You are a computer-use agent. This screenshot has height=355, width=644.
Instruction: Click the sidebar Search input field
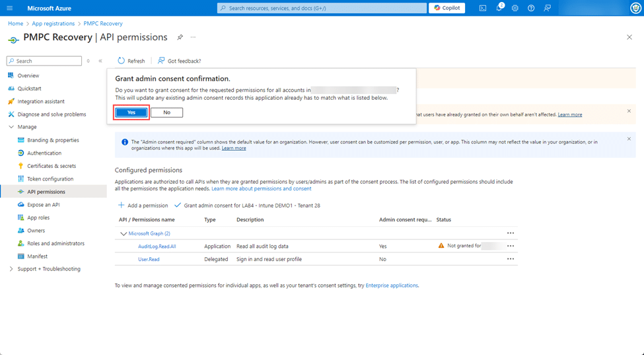pyautogui.click(x=46, y=61)
